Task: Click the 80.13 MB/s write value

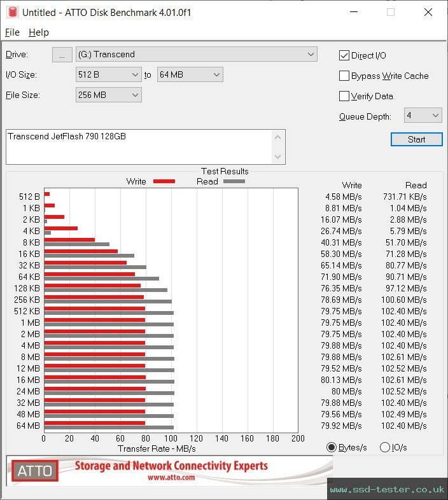Action: (x=341, y=380)
